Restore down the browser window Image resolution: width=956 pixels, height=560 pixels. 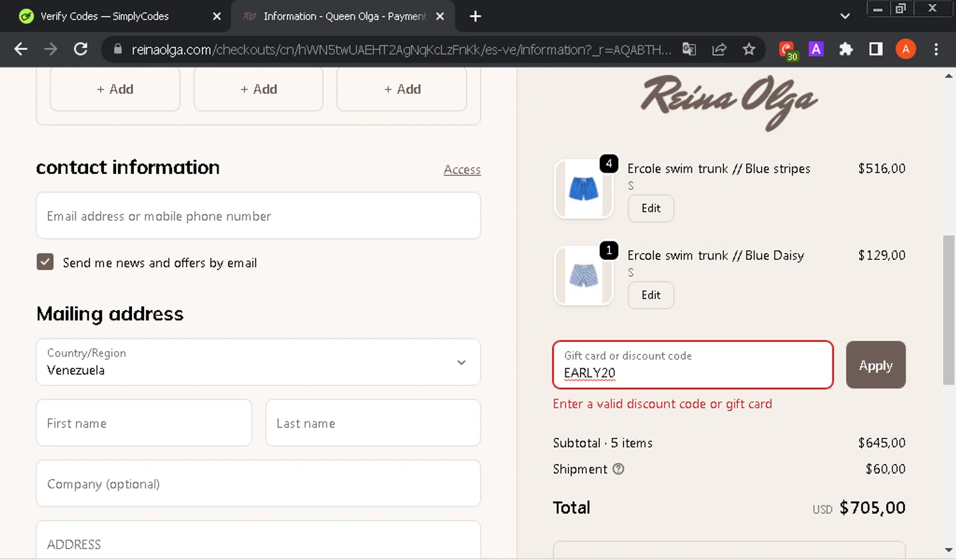[x=901, y=8]
